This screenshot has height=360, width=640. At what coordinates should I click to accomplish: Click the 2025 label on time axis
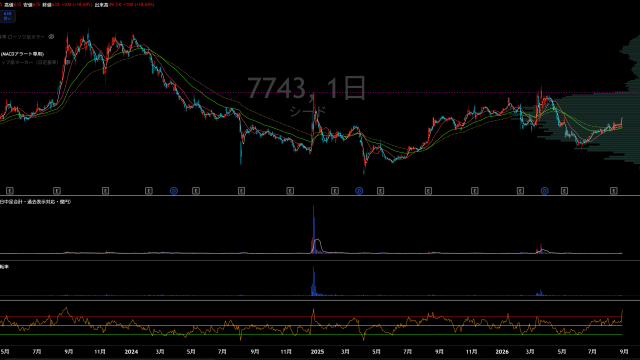click(x=317, y=352)
